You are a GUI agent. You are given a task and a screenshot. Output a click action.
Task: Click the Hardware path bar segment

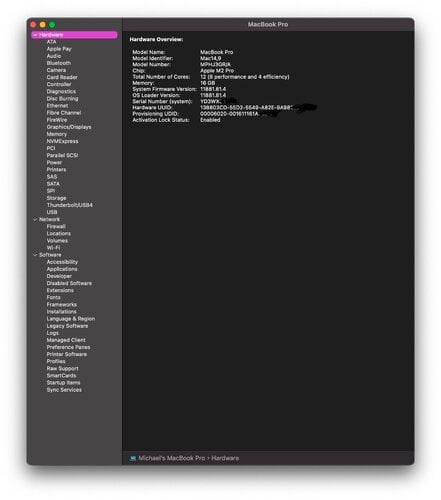[225, 458]
